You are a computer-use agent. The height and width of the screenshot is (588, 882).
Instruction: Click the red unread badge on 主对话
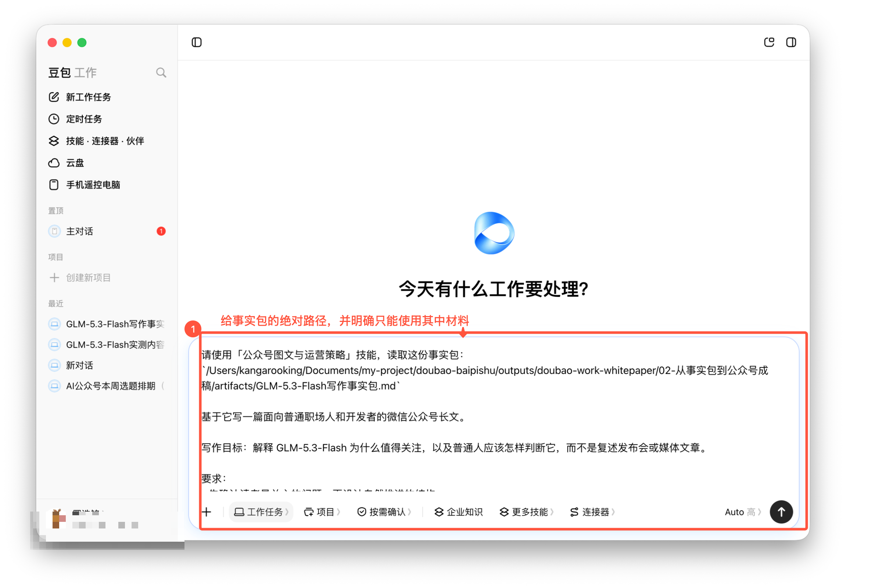(x=161, y=231)
